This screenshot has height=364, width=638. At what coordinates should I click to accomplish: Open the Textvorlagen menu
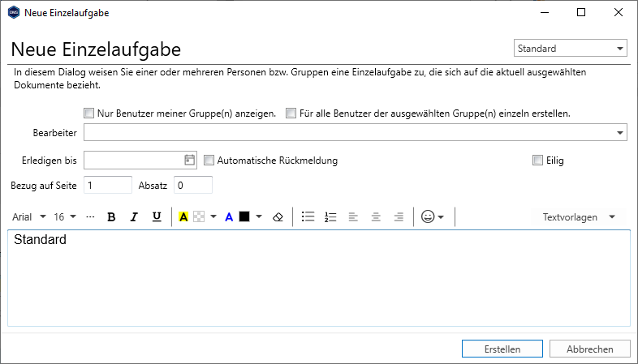click(x=580, y=216)
